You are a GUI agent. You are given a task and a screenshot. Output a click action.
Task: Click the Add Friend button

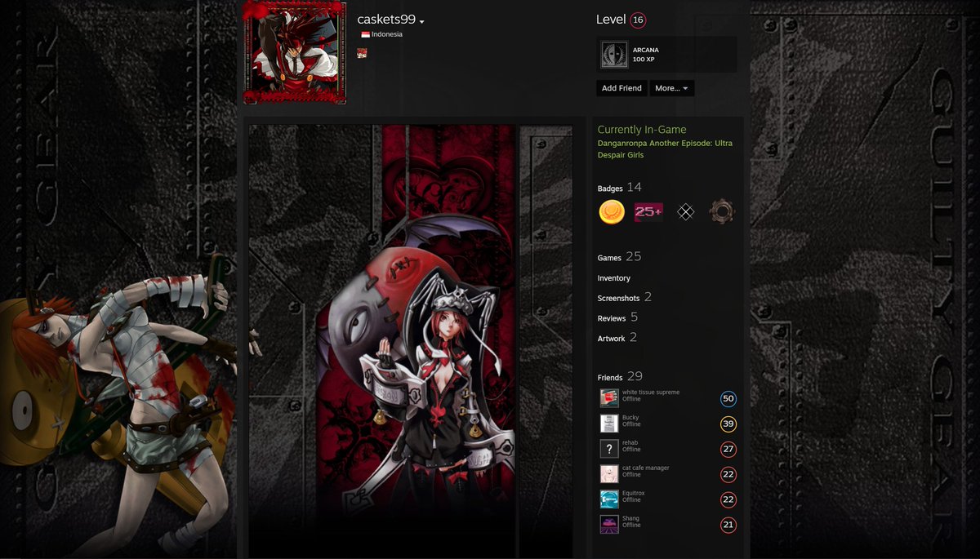(621, 88)
